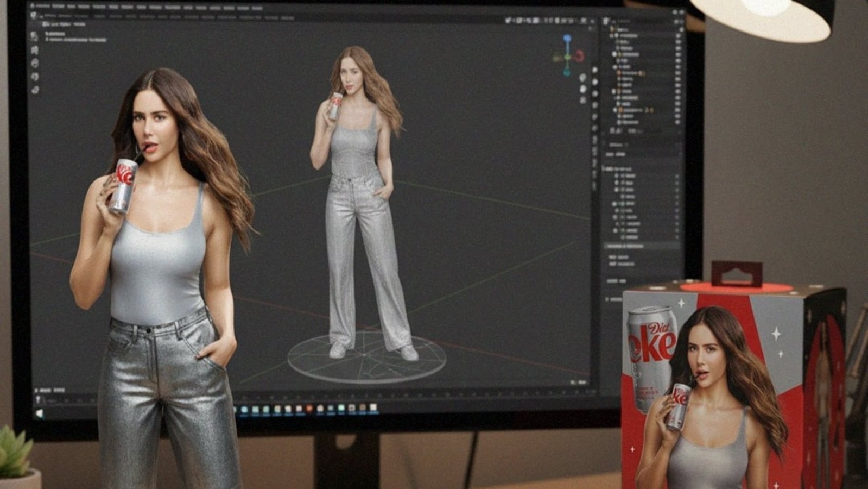Select the bottom tool in left toolbar

pos(35,90)
